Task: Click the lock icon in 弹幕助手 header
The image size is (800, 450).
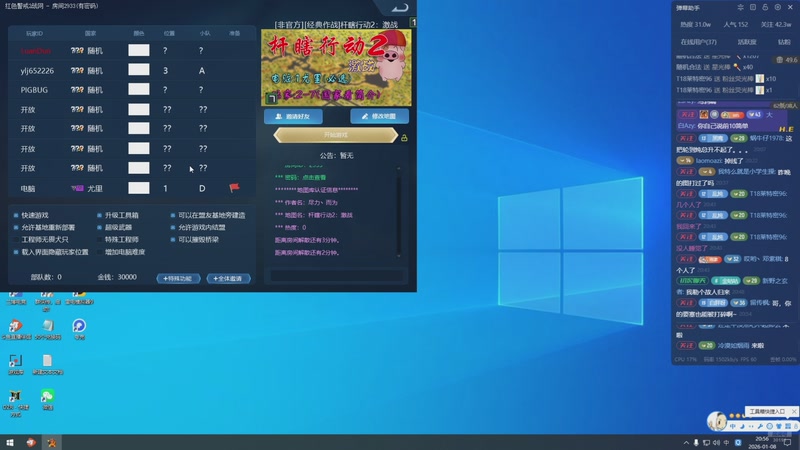Action: [765, 8]
